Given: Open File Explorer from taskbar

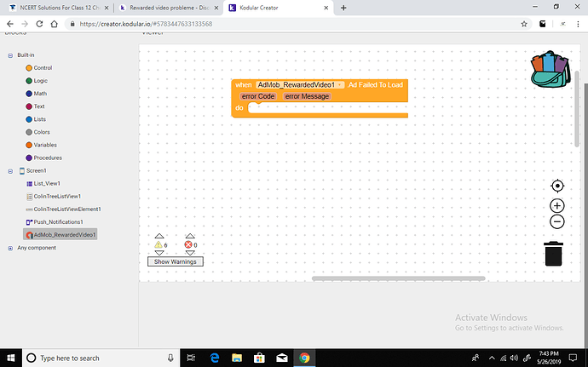Looking at the screenshot, I should [237, 358].
